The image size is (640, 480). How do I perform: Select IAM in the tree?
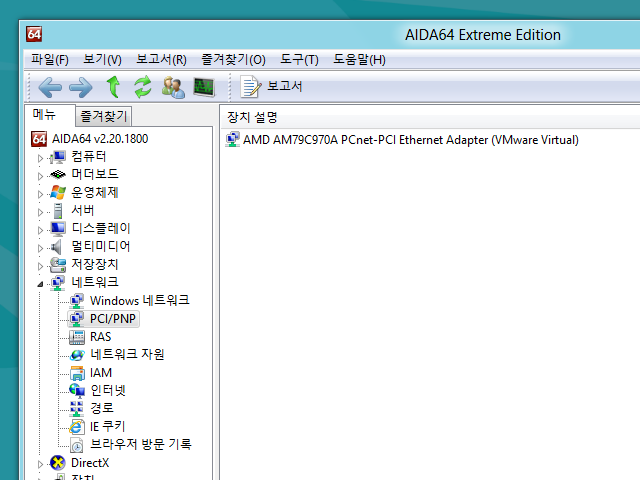(x=101, y=373)
